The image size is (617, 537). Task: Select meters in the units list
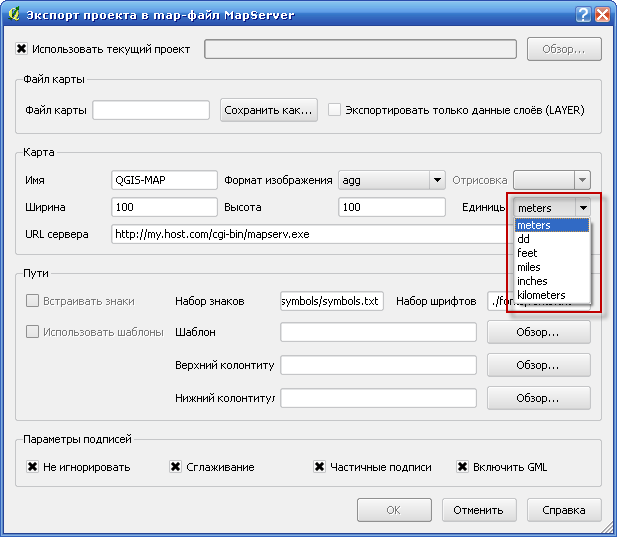552,225
